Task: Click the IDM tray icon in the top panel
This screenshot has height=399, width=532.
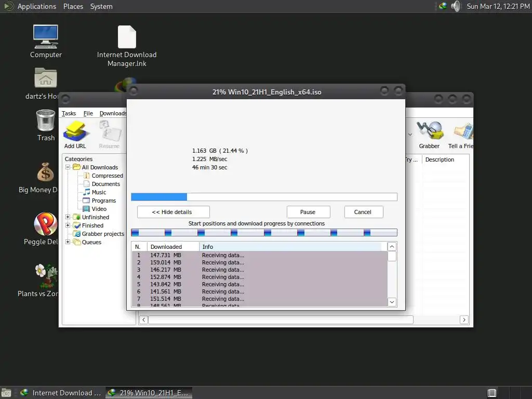Action: (443, 6)
